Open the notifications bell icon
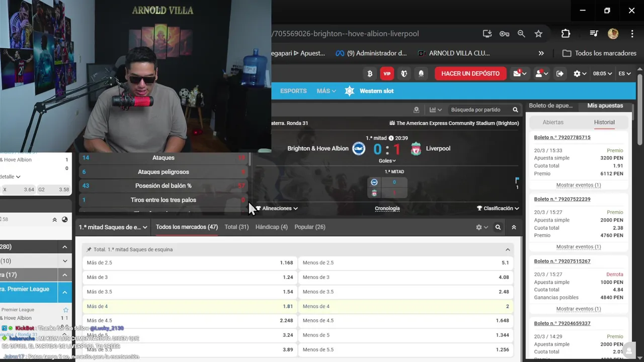This screenshot has width=644, height=362. point(421,73)
